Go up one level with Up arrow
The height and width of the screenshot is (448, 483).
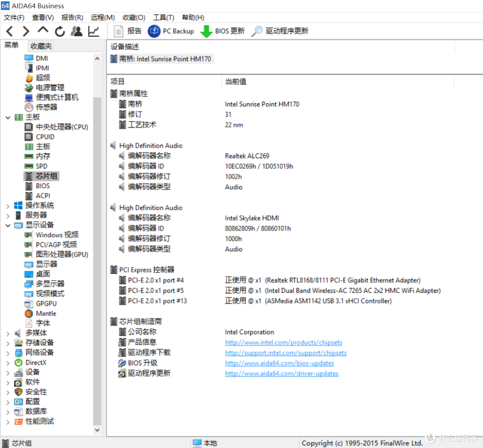pyautogui.click(x=43, y=30)
